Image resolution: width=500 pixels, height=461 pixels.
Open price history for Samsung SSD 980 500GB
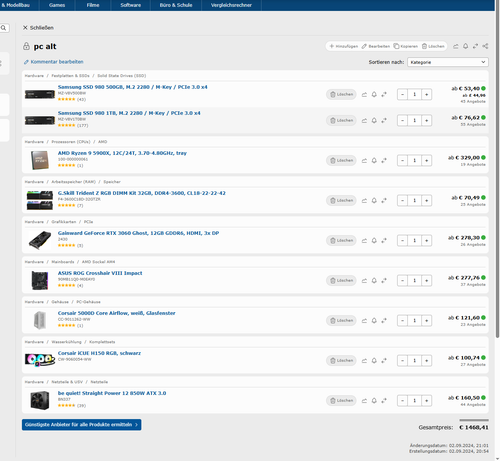[x=364, y=95]
